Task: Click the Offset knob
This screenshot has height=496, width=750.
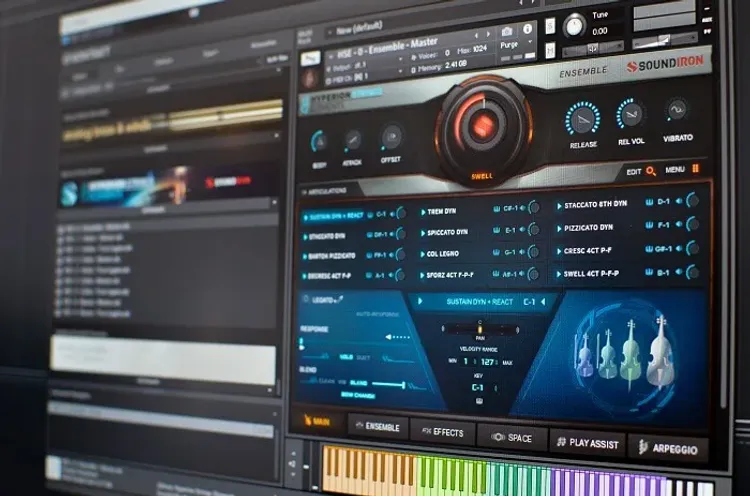Action: coord(391,138)
